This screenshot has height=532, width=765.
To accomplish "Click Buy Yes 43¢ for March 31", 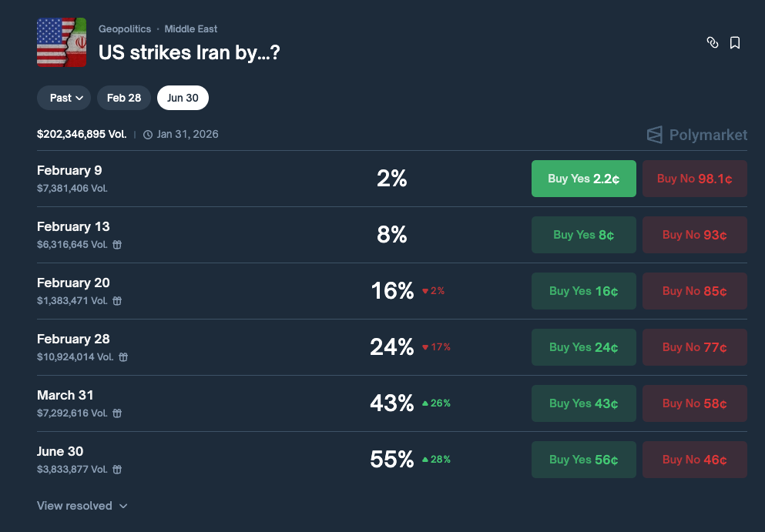I will [x=584, y=403].
